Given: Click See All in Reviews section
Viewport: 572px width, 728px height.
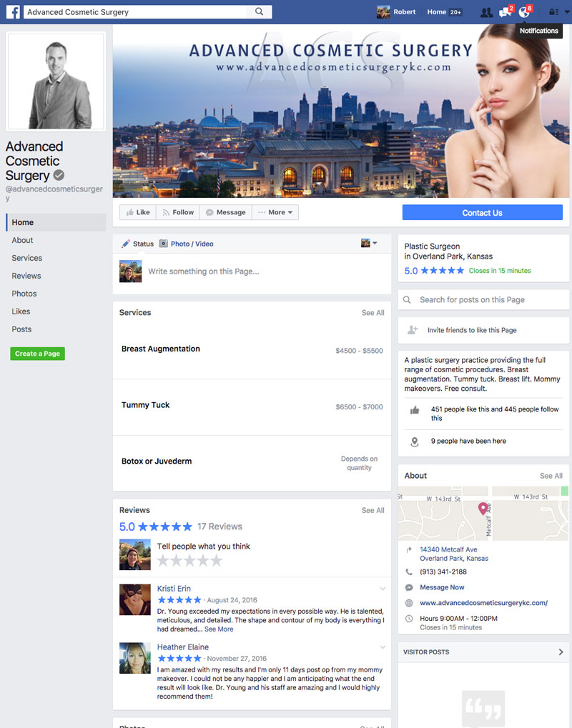Looking at the screenshot, I should (x=373, y=510).
